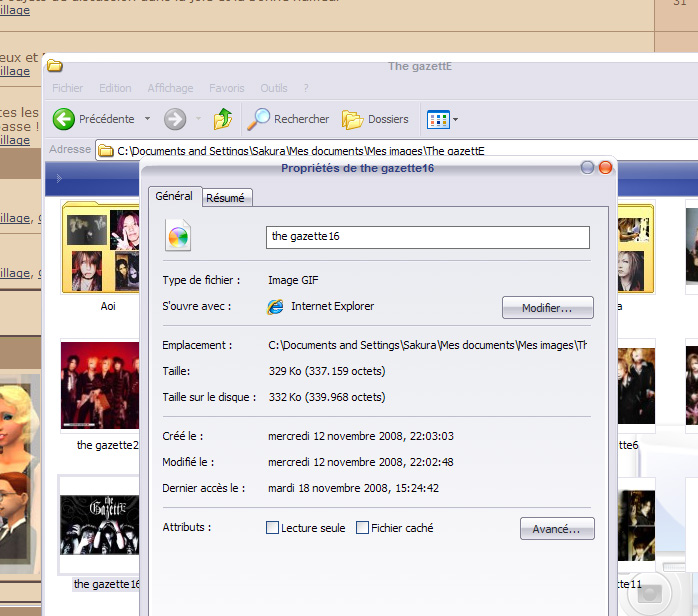Click folder icon in The gazettE title bar
The height and width of the screenshot is (616, 698).
[55, 66]
